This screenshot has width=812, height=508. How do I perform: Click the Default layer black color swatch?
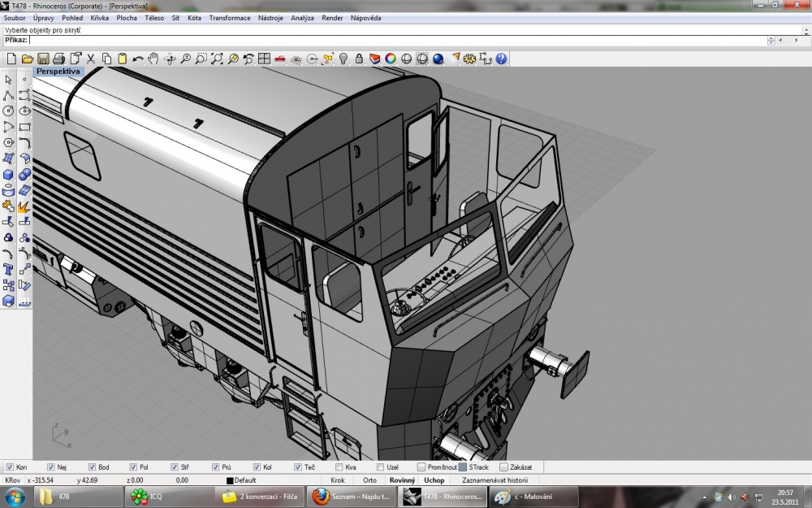(230, 480)
